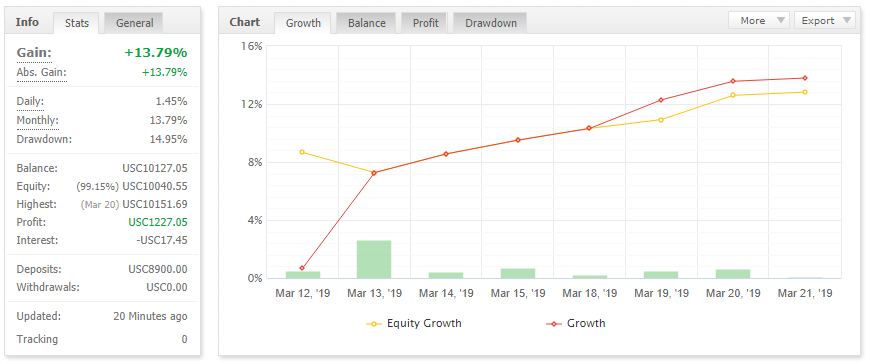Screen dimensions: 870x364
Task: Click Growth data point on Mar 21
Action: click(x=805, y=78)
